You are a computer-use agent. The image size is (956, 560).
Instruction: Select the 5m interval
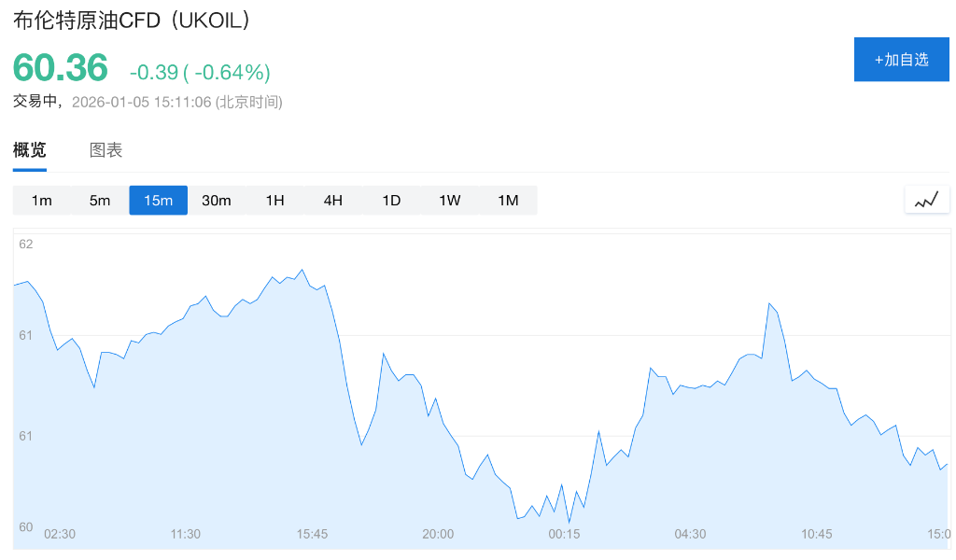pyautogui.click(x=100, y=201)
